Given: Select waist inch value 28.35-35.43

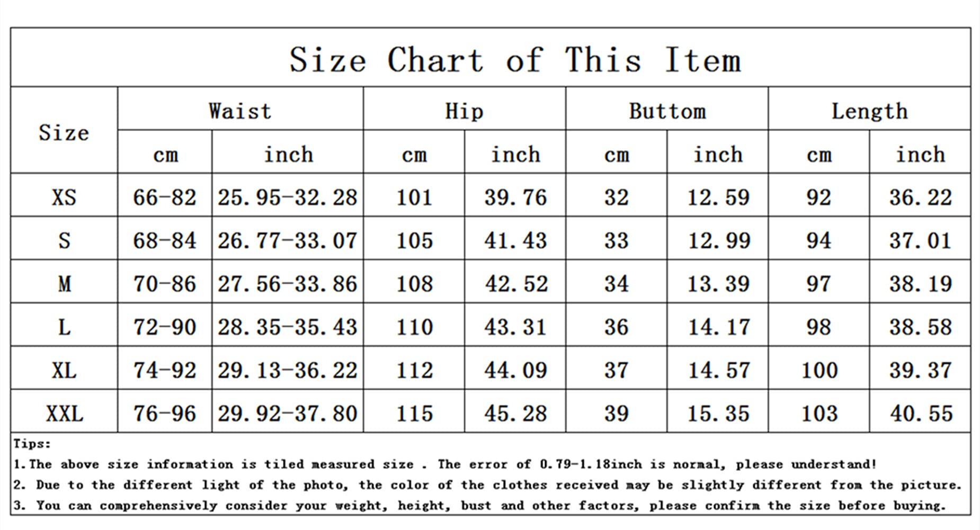Looking at the screenshot, I should point(288,327).
